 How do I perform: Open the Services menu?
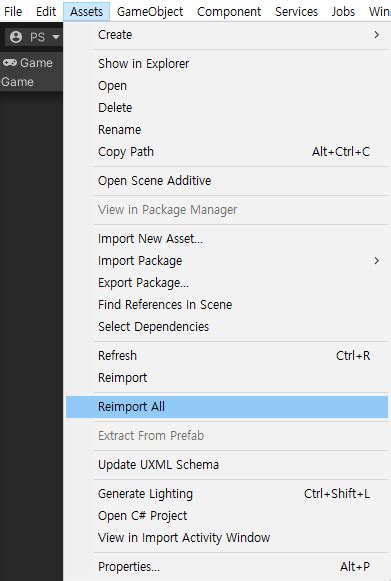point(296,11)
